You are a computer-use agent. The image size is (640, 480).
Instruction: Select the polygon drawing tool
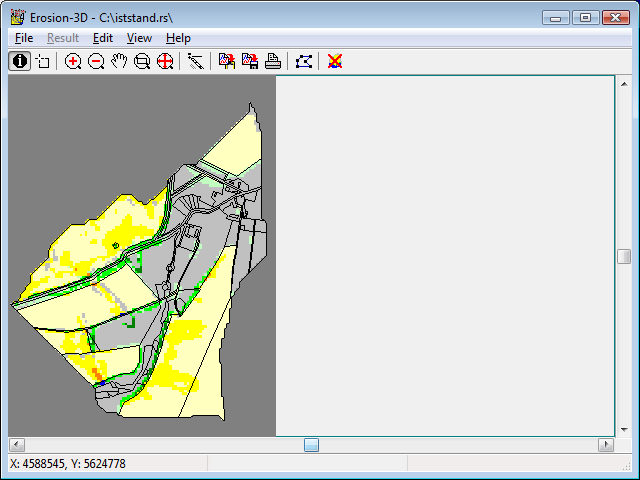coord(304,61)
